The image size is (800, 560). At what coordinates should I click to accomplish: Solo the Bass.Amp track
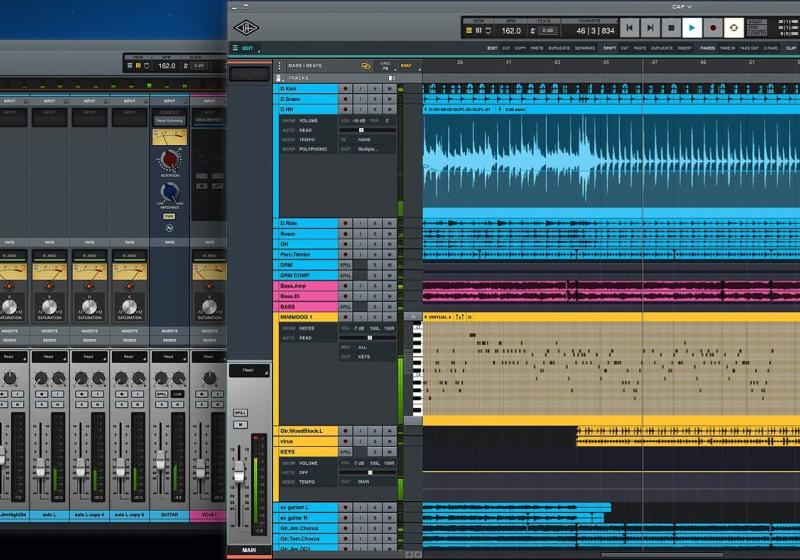[375, 285]
